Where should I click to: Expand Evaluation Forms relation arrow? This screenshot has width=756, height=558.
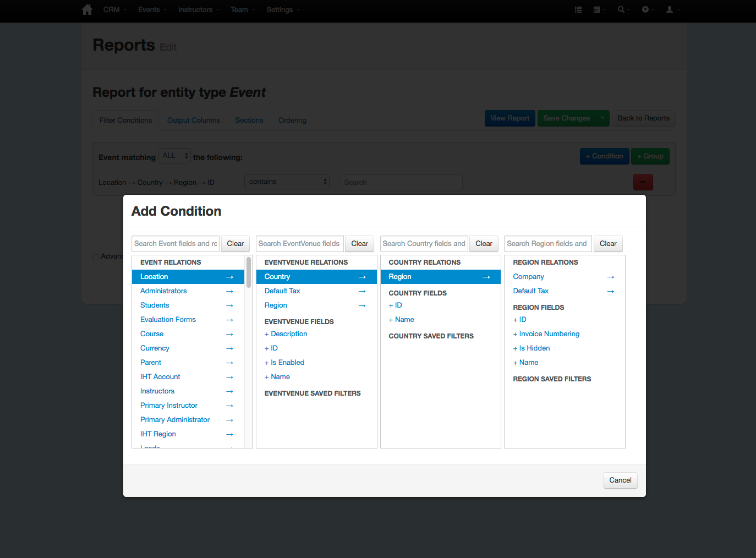[230, 320]
